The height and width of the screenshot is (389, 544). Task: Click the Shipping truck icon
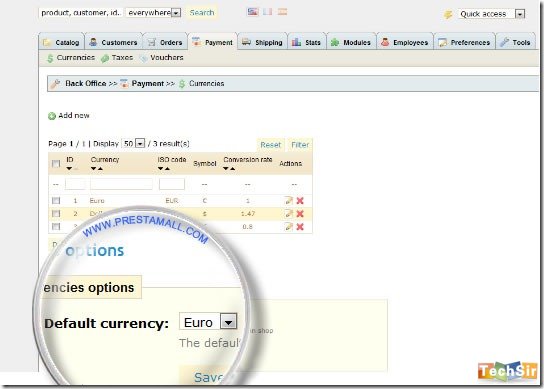246,42
